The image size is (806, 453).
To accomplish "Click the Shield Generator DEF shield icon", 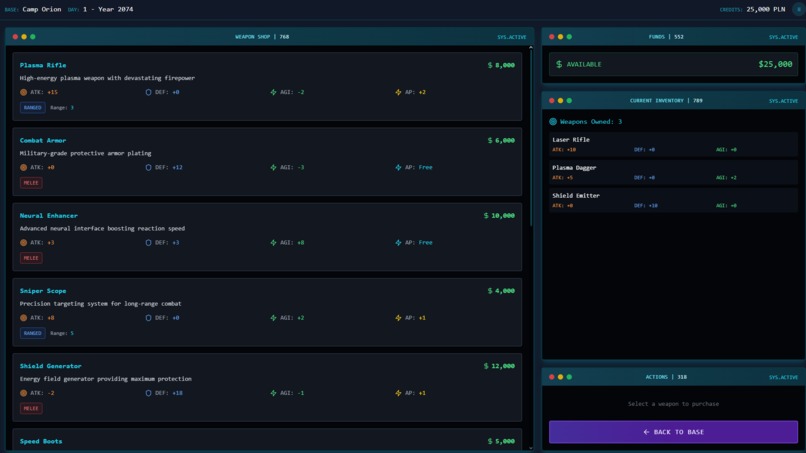I will [148, 393].
